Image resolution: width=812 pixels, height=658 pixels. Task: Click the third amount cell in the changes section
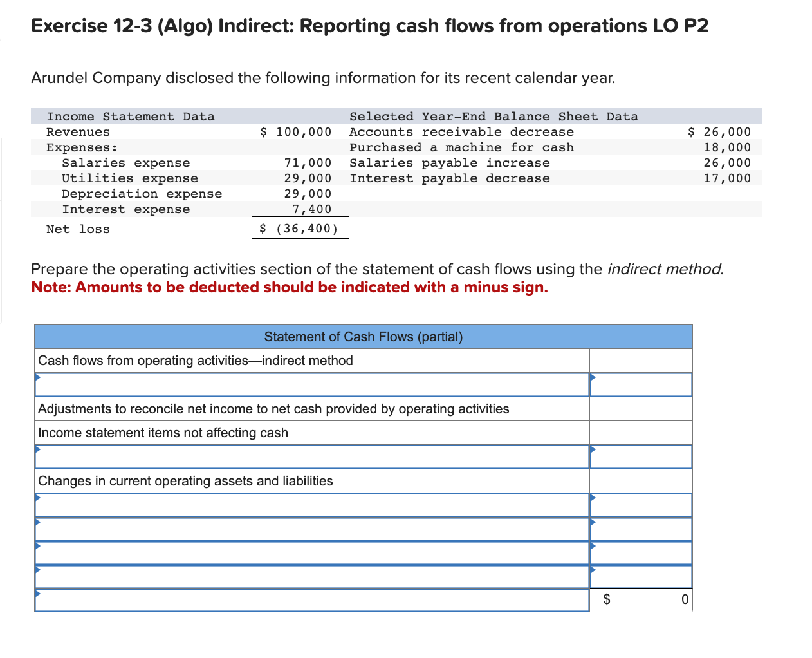(641, 552)
